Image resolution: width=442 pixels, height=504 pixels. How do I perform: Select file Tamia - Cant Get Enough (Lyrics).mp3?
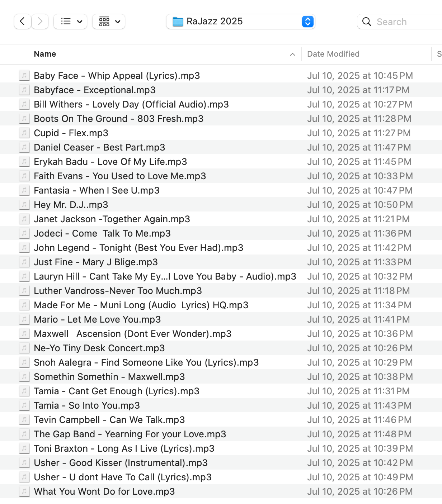tap(117, 391)
